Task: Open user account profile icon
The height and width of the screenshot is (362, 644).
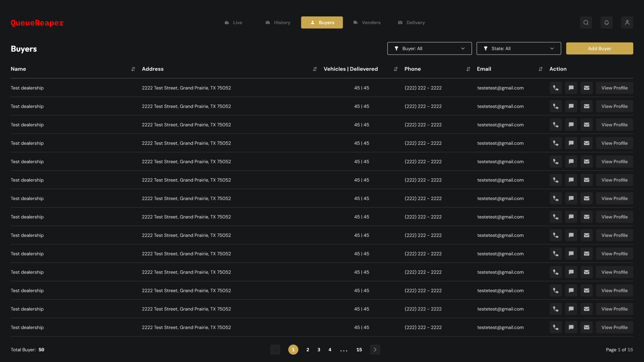Action: coord(627,22)
